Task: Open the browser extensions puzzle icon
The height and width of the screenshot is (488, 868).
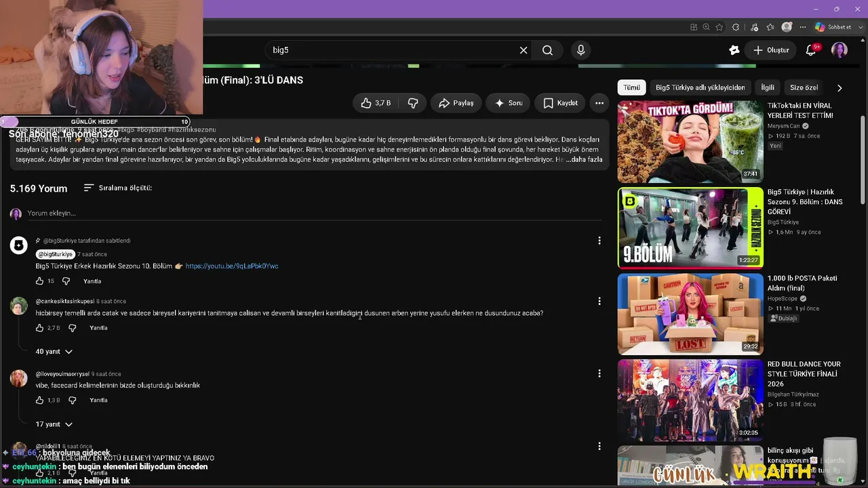Action: (x=736, y=27)
